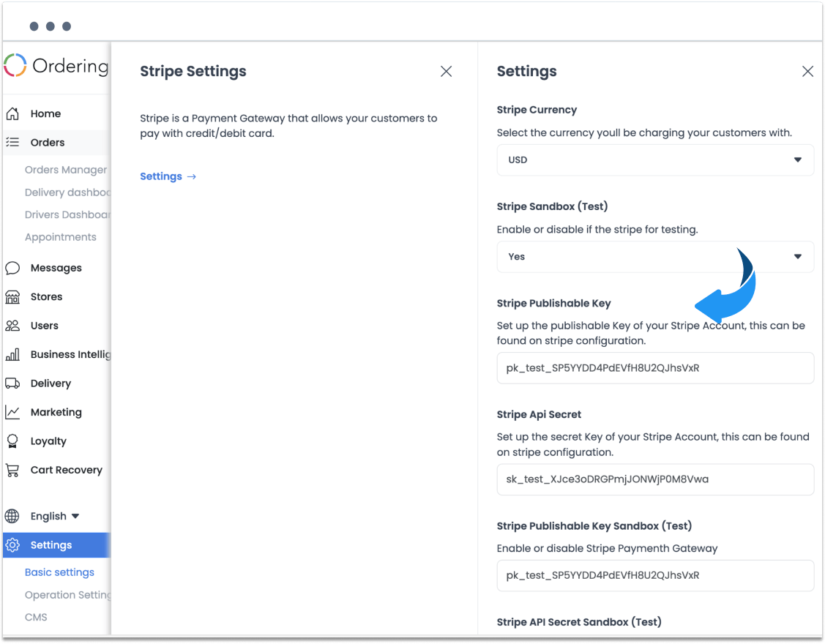Click the Settings gear icon
Viewport: 825px width, 644px height.
coord(12,545)
